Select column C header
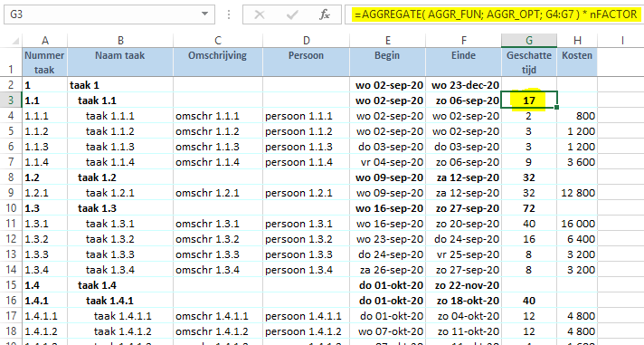 pos(218,41)
